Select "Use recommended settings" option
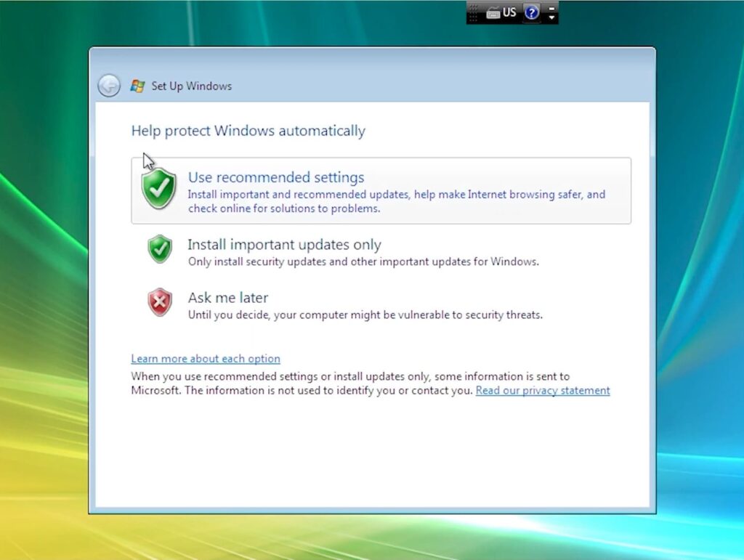 (276, 177)
